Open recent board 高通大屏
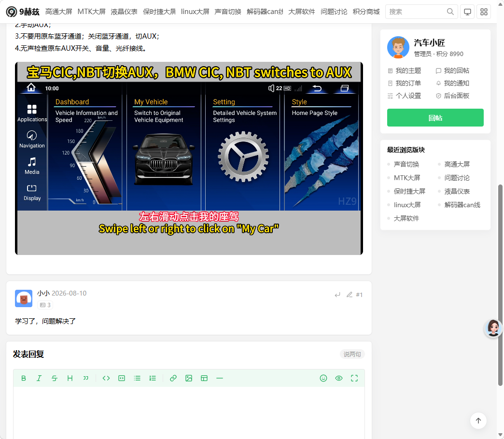 click(x=457, y=164)
